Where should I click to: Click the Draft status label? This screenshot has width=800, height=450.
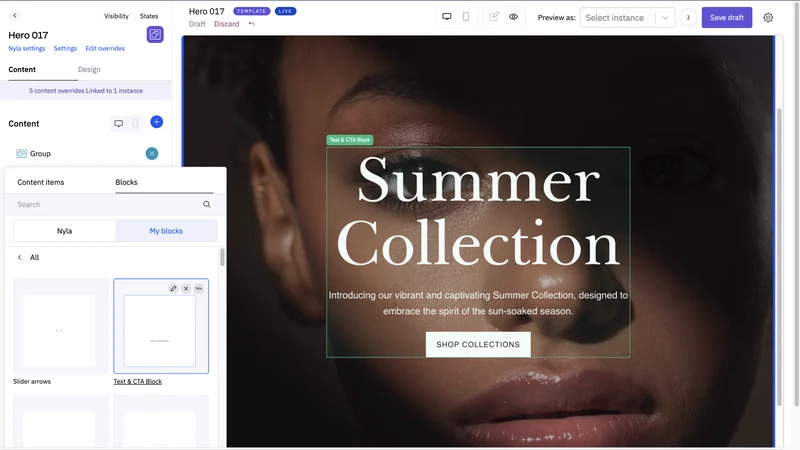tap(197, 24)
